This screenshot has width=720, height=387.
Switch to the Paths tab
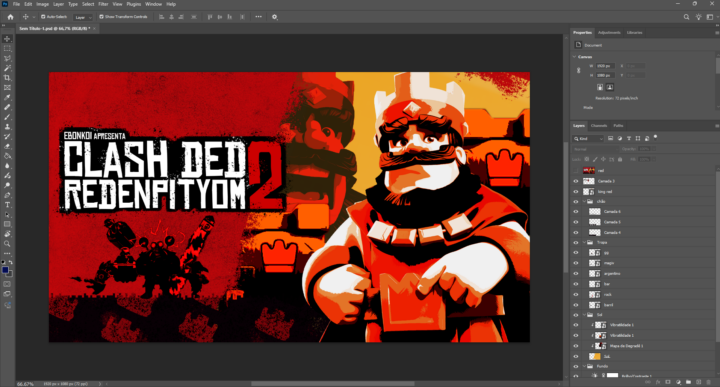point(619,126)
